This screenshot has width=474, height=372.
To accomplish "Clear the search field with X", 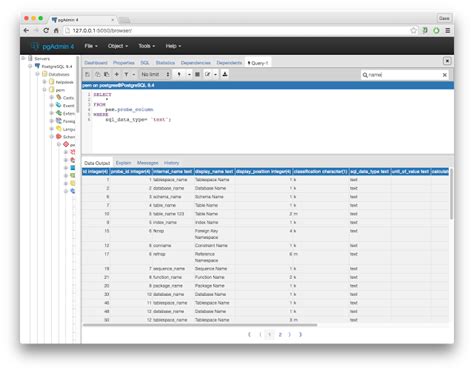I will (445, 75).
